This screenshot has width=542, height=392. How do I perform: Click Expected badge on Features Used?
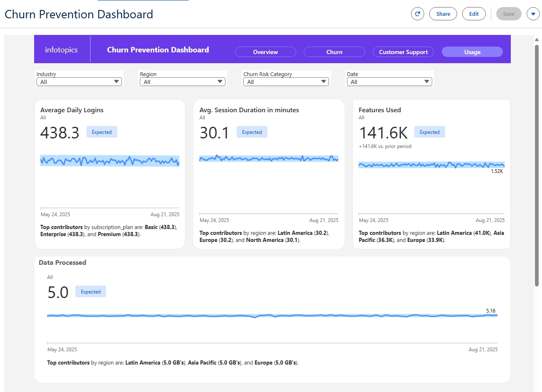pos(430,132)
